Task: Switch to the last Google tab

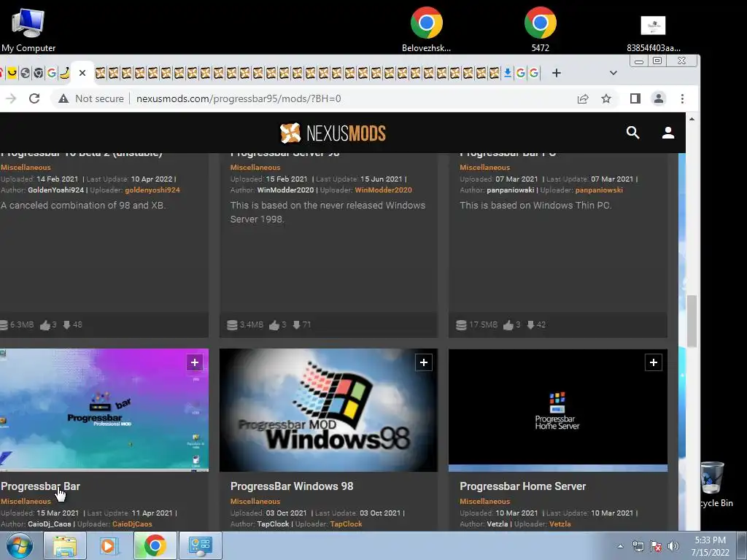Action: (x=534, y=73)
